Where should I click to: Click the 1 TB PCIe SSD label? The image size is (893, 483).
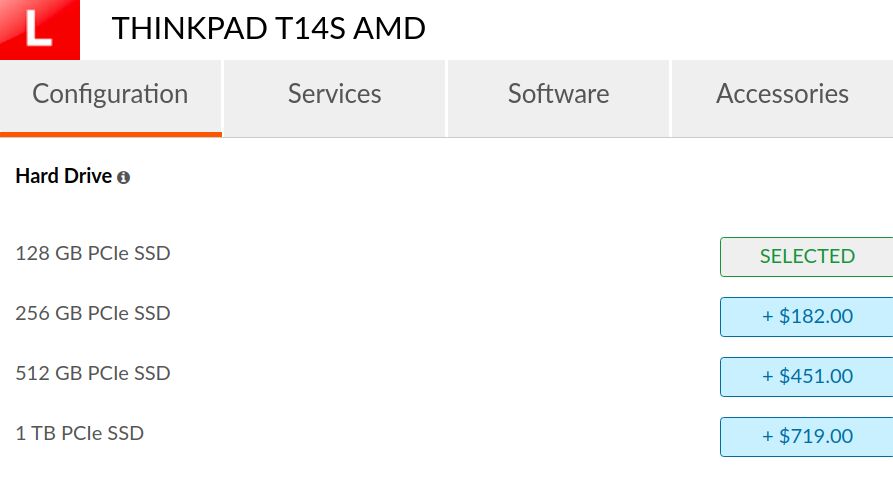80,433
